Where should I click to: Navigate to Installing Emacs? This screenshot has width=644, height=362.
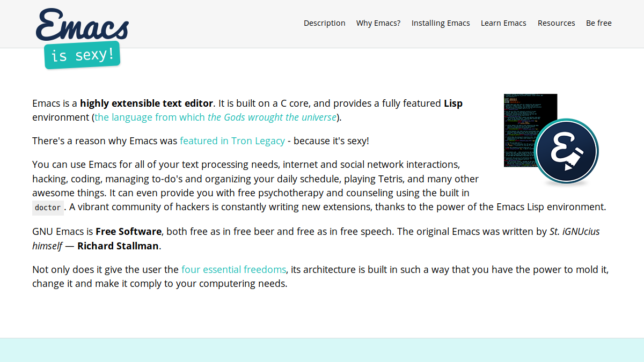pos(441,23)
